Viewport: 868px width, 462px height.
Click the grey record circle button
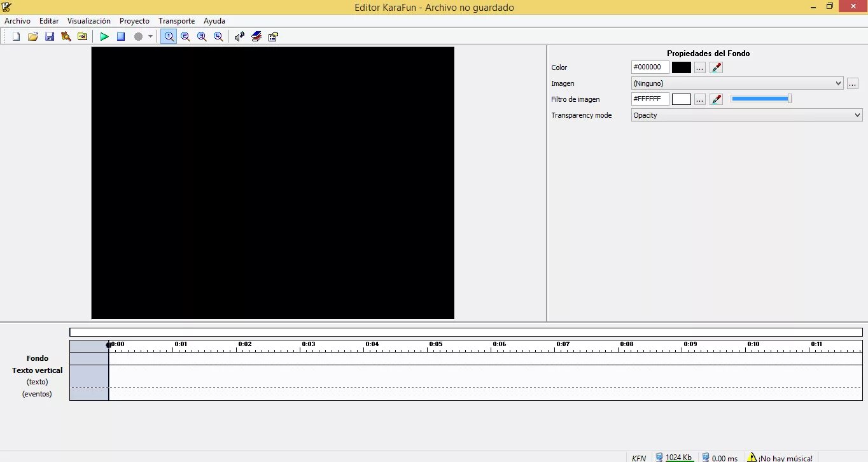[138, 37]
